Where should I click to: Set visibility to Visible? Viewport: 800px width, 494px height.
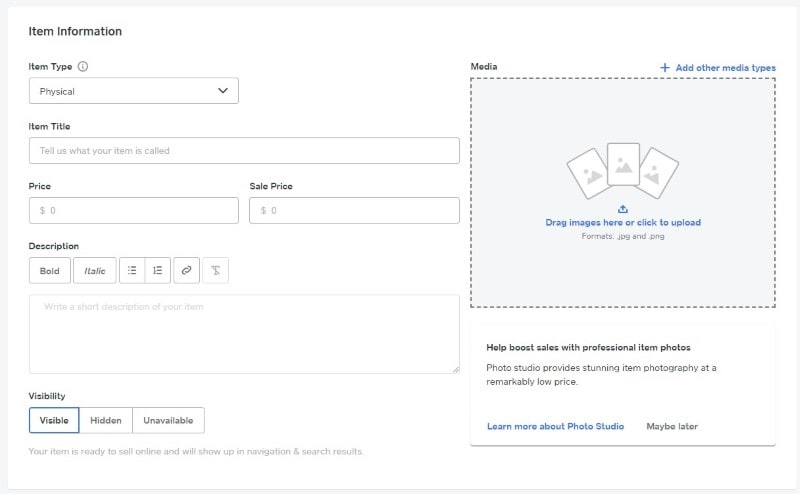(54, 420)
